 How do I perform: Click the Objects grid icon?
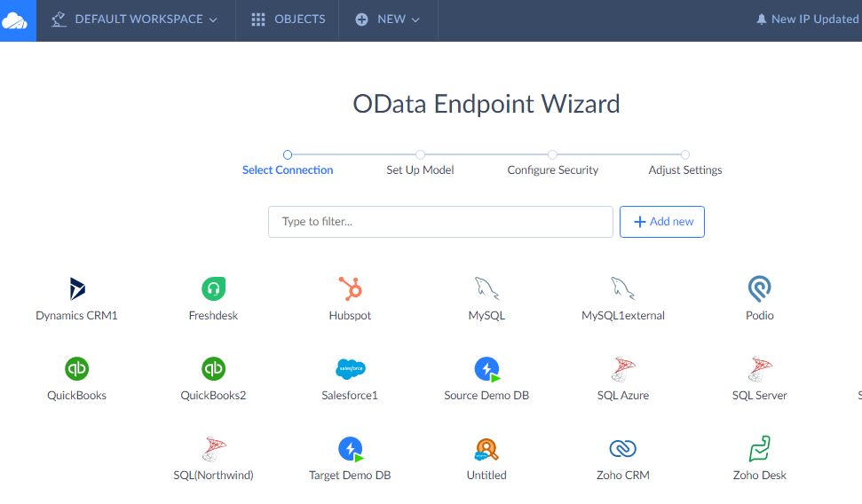pyautogui.click(x=258, y=20)
